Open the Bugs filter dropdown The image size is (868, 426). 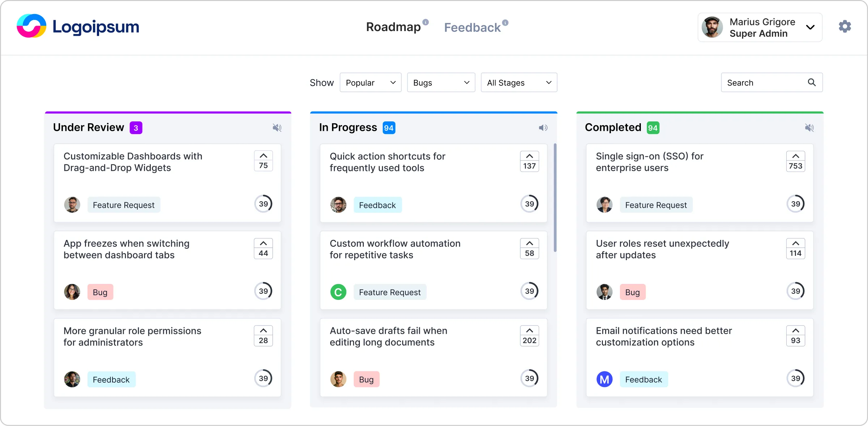(x=441, y=83)
